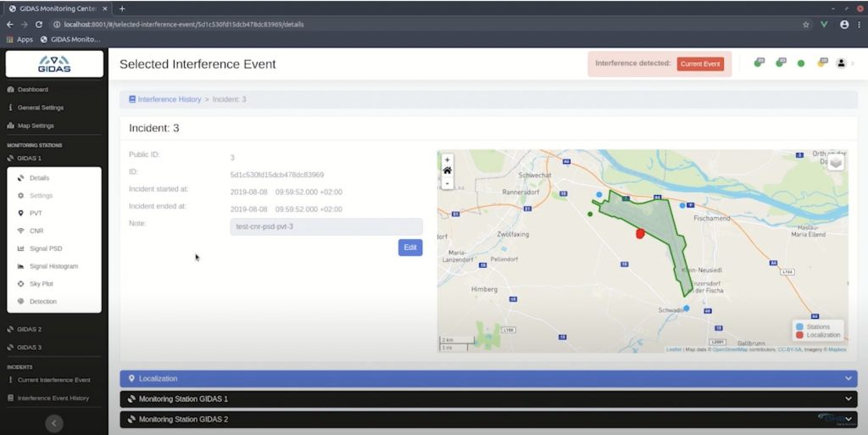Open the map layers control icon
Viewport: 868px width, 435px height.
(x=836, y=163)
